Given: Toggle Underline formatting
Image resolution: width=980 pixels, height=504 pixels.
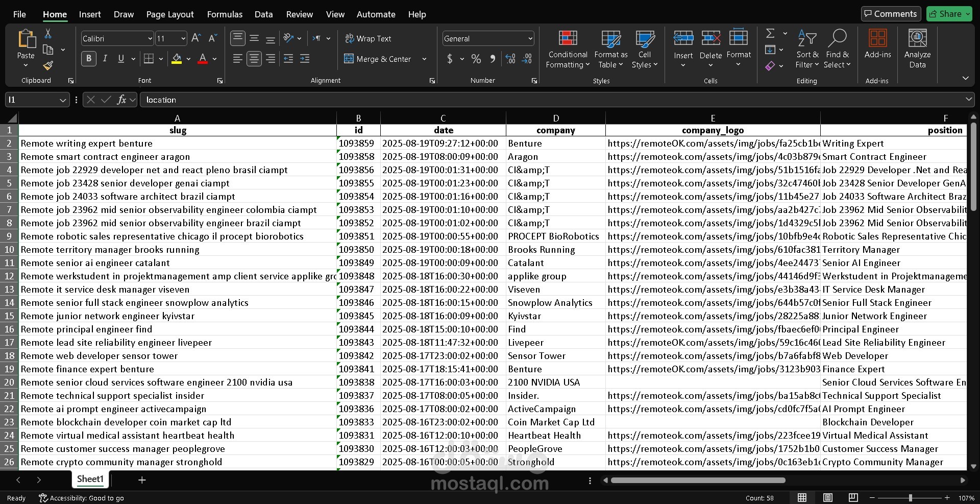Looking at the screenshot, I should (x=121, y=59).
